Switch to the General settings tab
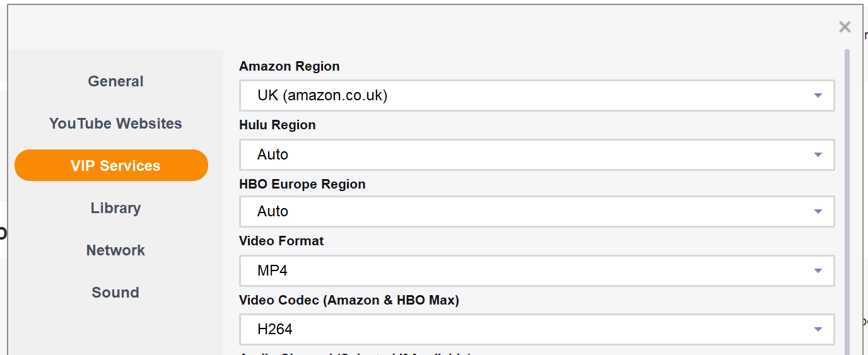Image resolution: width=868 pixels, height=355 pixels. 115,81
